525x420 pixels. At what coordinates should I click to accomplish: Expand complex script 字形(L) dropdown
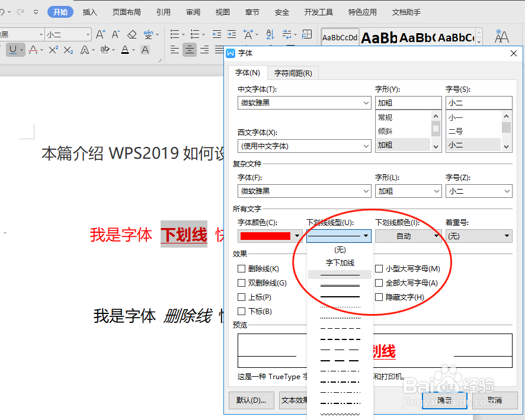(x=436, y=191)
